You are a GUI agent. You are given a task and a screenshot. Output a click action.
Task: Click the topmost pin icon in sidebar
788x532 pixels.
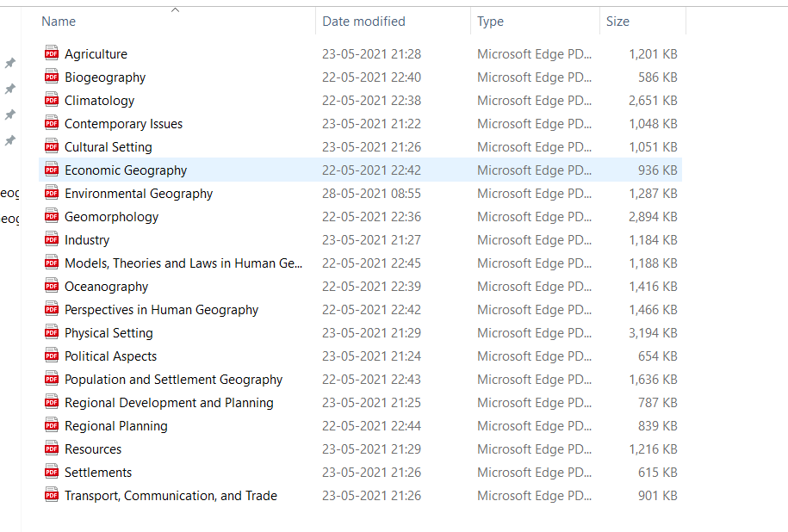10,63
